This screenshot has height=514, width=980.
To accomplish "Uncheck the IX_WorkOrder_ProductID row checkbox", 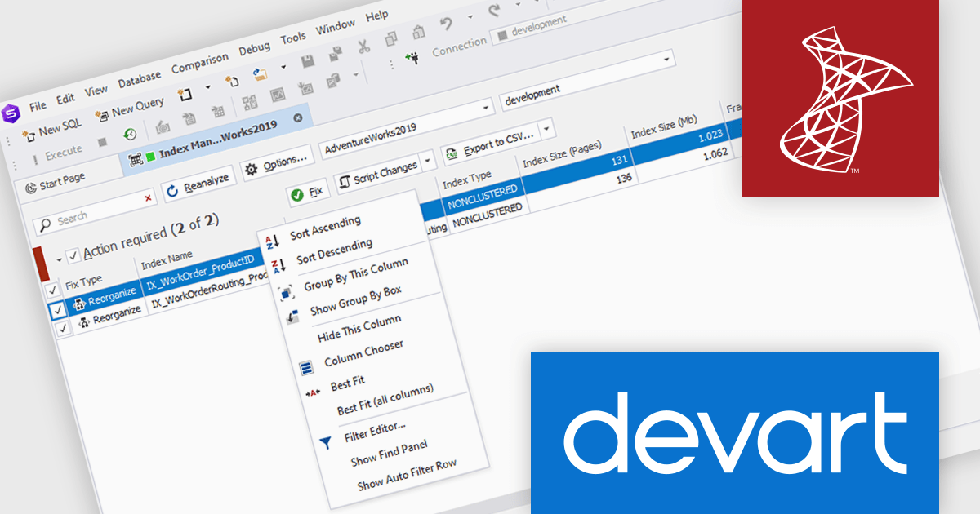I will (x=56, y=310).
